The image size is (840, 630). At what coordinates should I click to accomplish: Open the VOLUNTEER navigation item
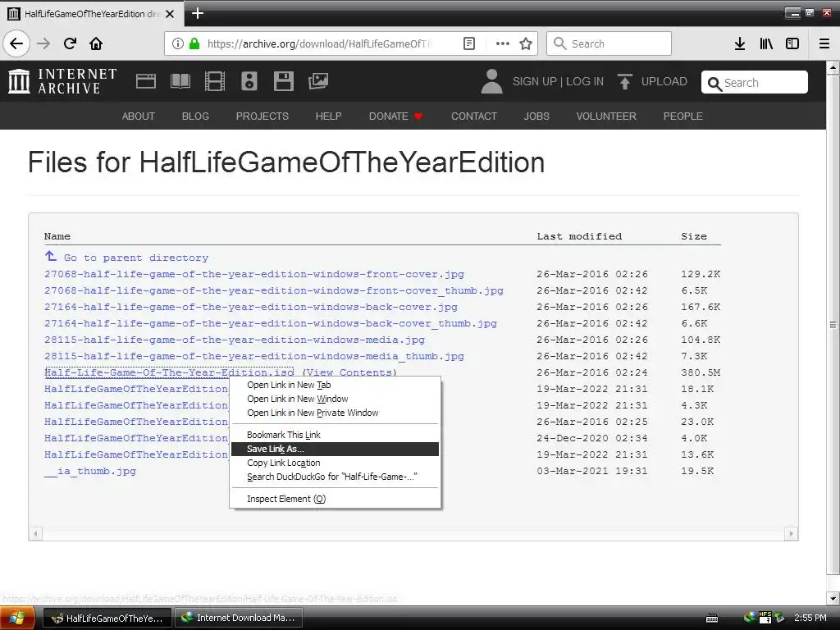[606, 116]
